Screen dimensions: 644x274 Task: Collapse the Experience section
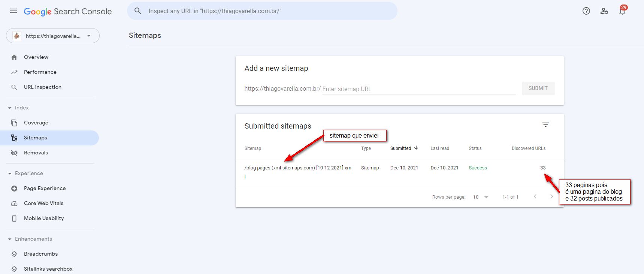tap(10, 174)
